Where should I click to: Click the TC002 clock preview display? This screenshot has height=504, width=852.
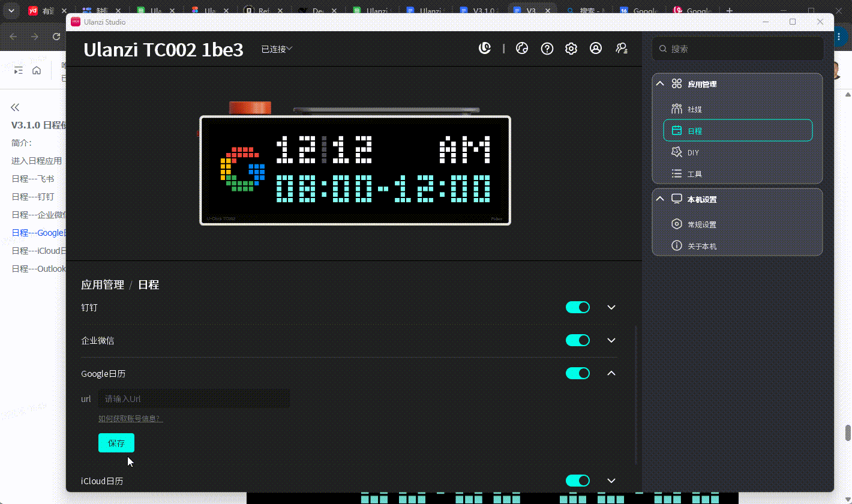pyautogui.click(x=355, y=170)
